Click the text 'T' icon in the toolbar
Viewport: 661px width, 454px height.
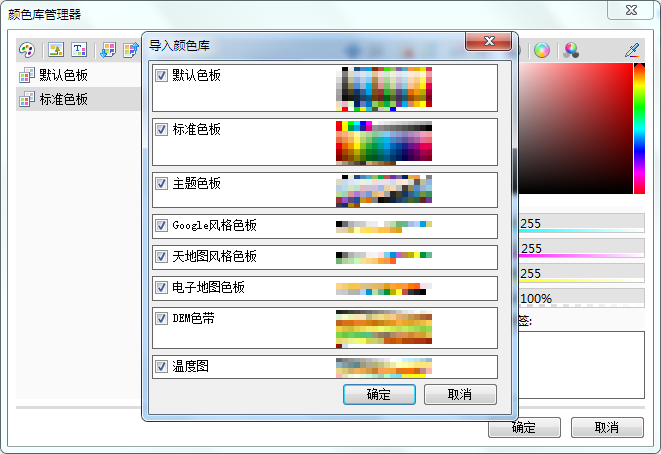tap(79, 50)
